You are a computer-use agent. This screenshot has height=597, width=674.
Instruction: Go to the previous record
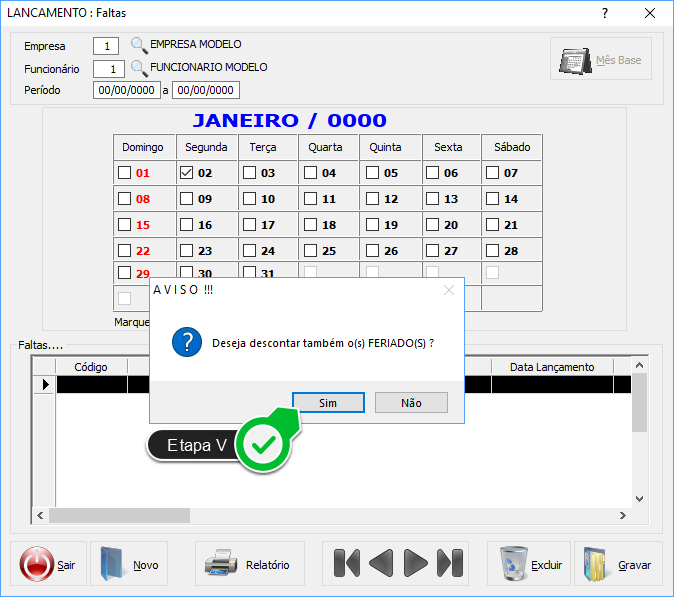coord(381,563)
